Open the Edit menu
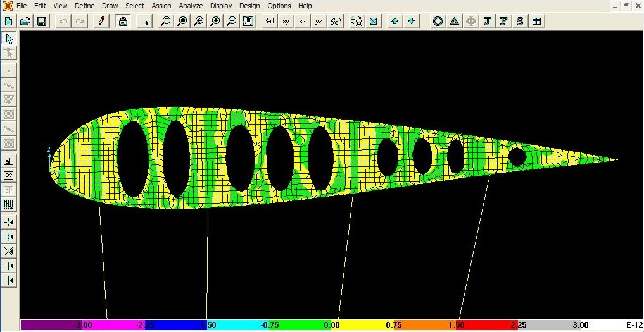Viewport: 644px width, 332px height. pyautogui.click(x=40, y=6)
